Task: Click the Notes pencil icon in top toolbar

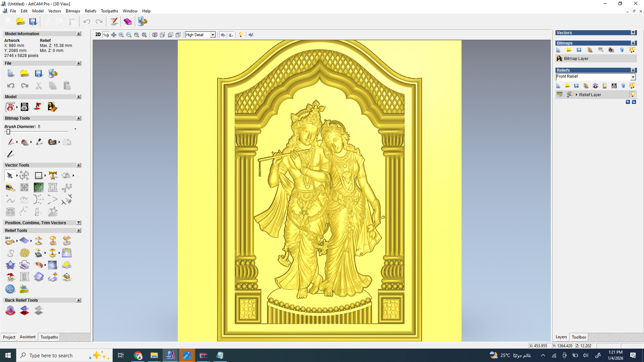Action: pos(114,21)
